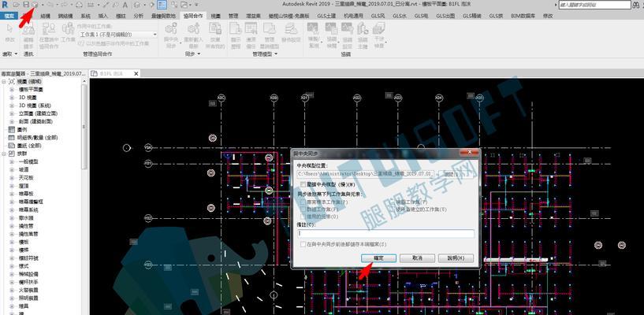
Task: Expand 視圖 (領域) node in project browser
Action: click(4, 82)
